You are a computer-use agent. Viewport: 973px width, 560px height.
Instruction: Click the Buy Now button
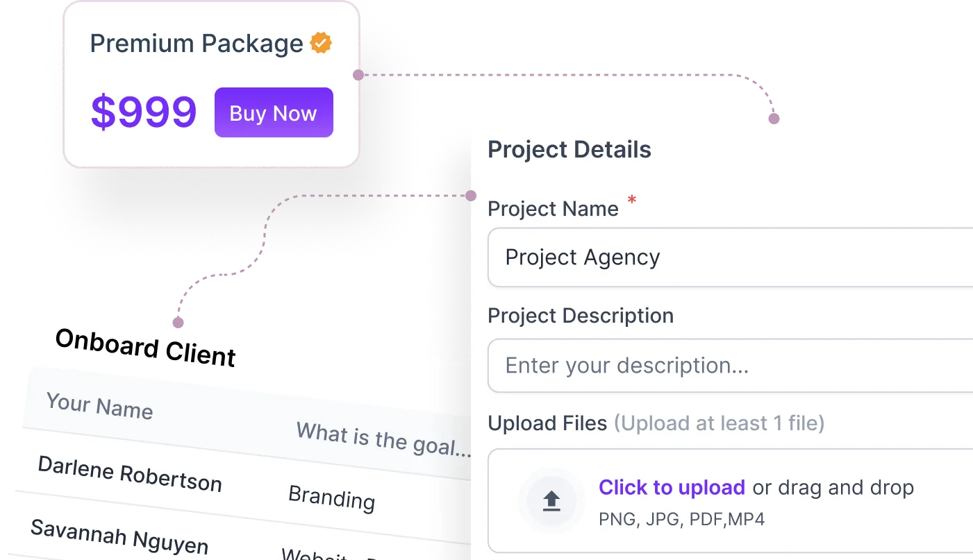pyautogui.click(x=273, y=112)
